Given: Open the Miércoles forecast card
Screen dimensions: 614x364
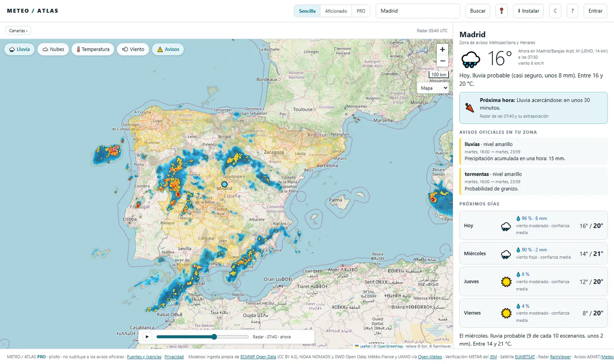Looking at the screenshot, I should coord(533,254).
